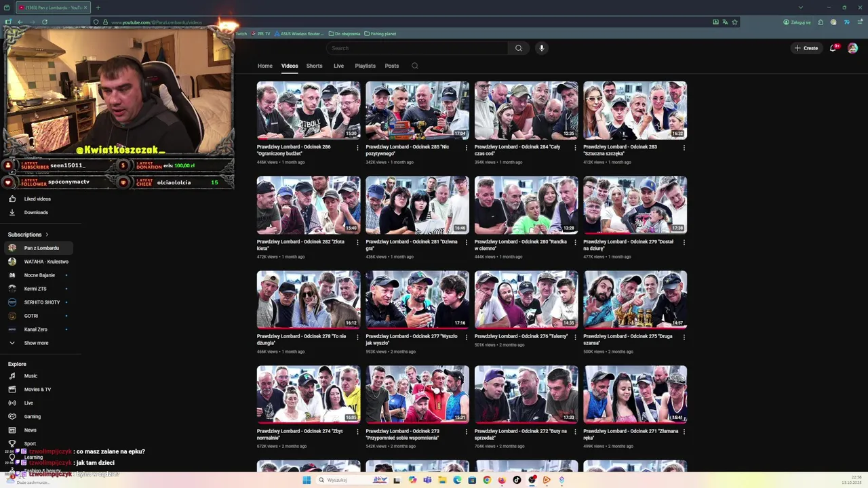Open a new browser tab
The image size is (868, 488).
(x=98, y=7)
